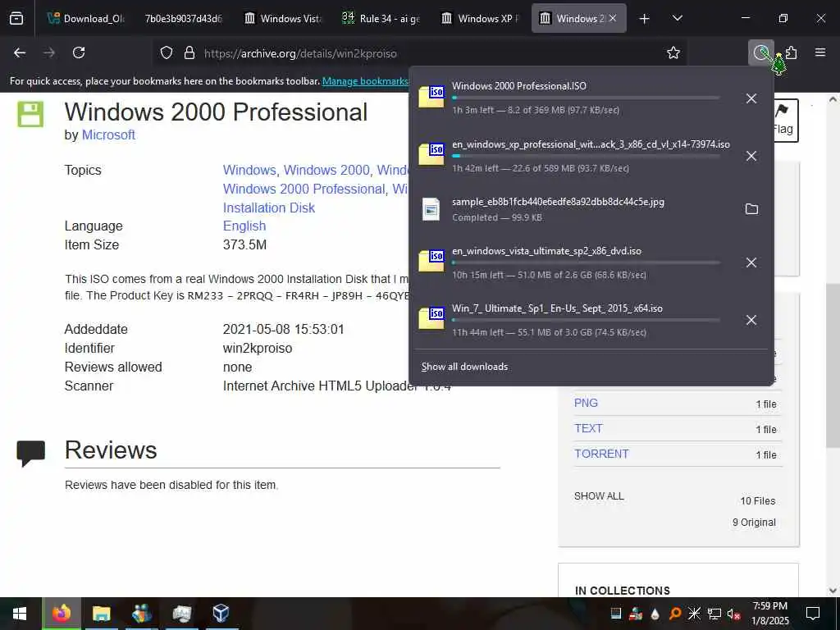Open the orange search tray icon
Screen dimensions: 840x630
coord(675,614)
